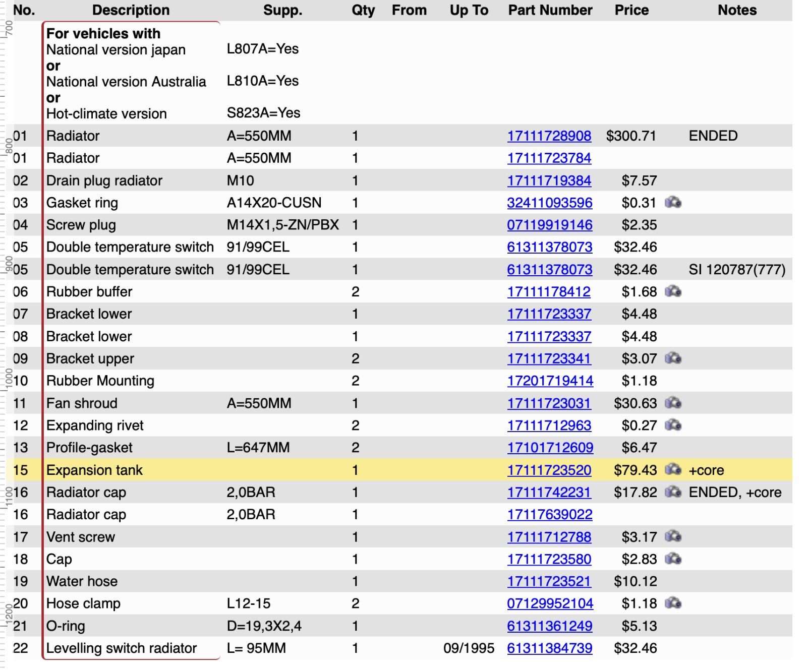Click camera icon in Expansion tank row
807x672 pixels.
point(673,470)
